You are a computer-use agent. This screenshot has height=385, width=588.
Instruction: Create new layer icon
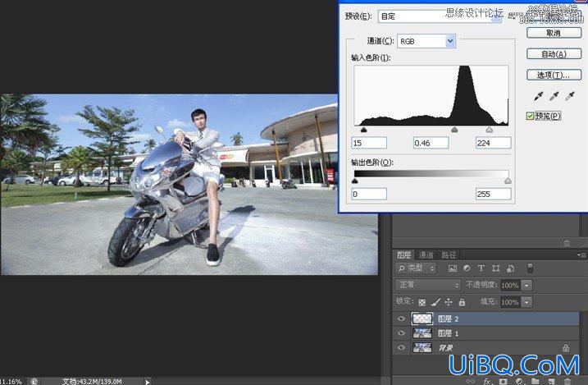click(551, 381)
